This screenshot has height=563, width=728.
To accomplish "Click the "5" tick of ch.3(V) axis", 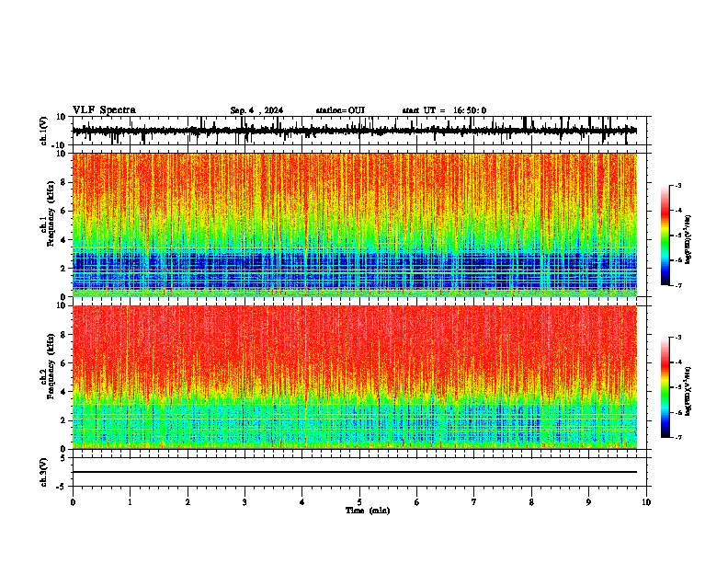I will pyautogui.click(x=63, y=458).
